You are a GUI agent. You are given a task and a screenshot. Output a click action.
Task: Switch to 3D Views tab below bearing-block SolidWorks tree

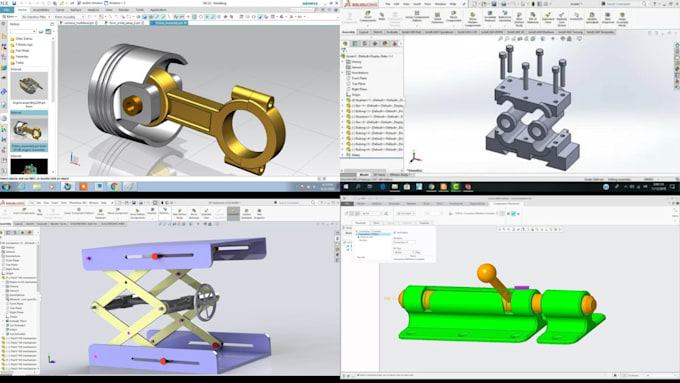pyautogui.click(x=379, y=175)
